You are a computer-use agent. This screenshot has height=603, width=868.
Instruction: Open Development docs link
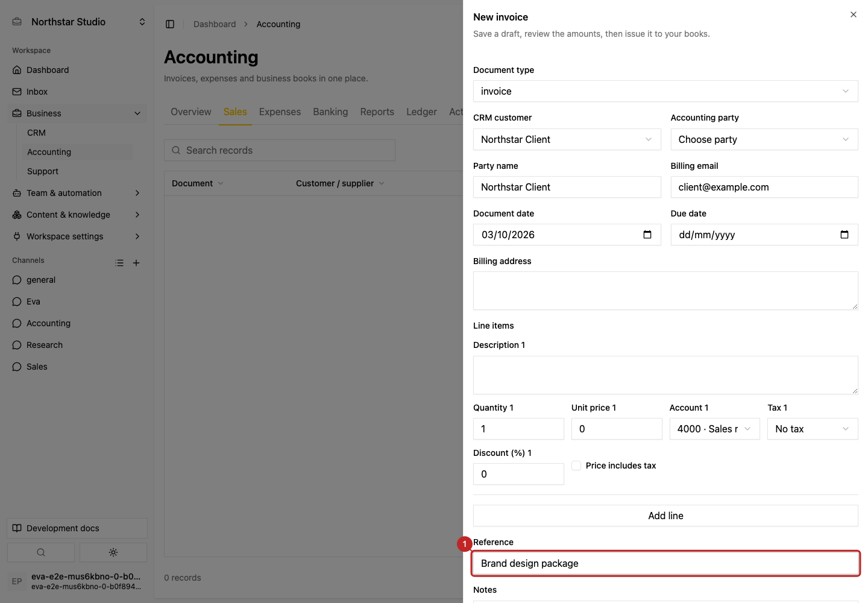click(77, 528)
